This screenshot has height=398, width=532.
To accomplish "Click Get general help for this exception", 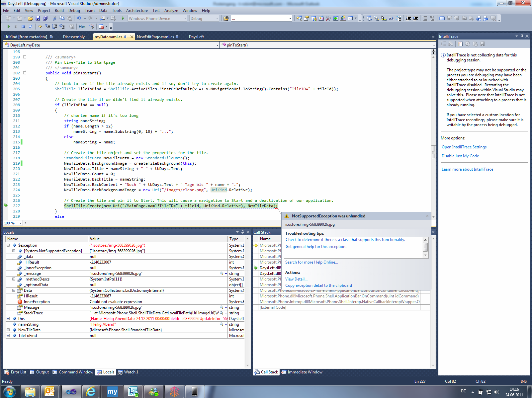I will point(316,247).
